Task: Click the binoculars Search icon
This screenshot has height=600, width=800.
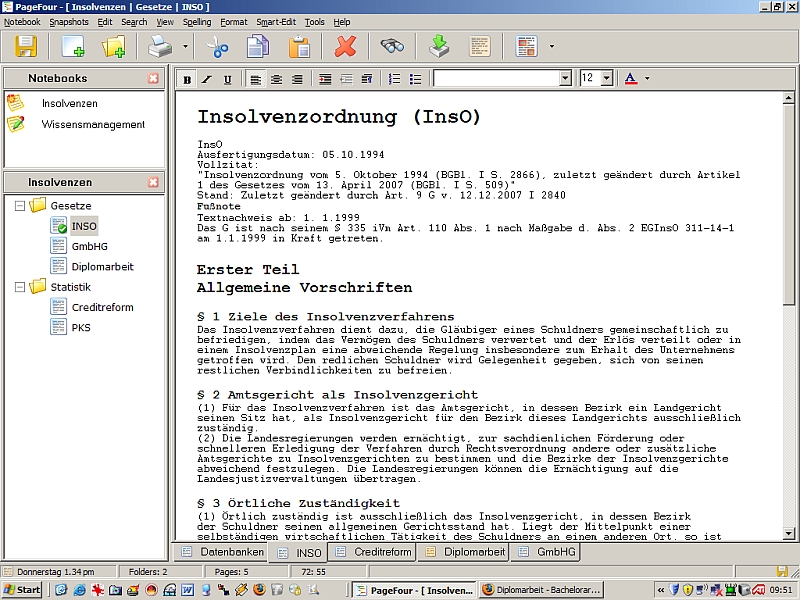Action: [x=392, y=46]
